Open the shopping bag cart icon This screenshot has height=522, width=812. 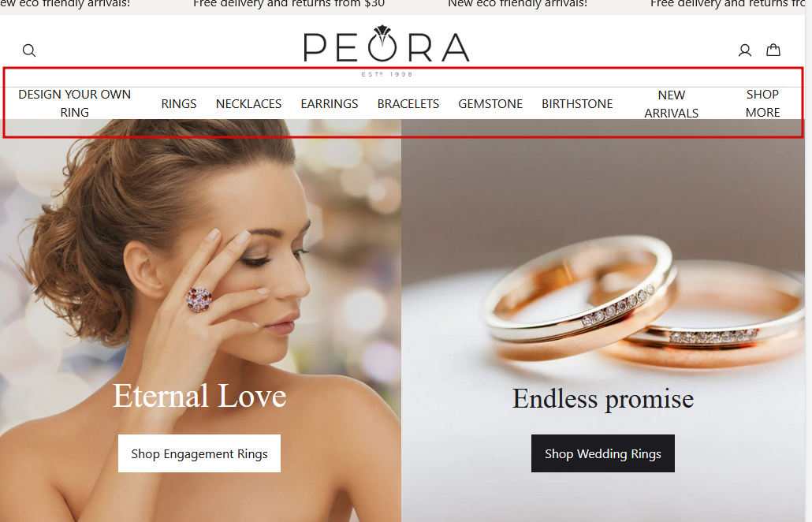pos(773,50)
